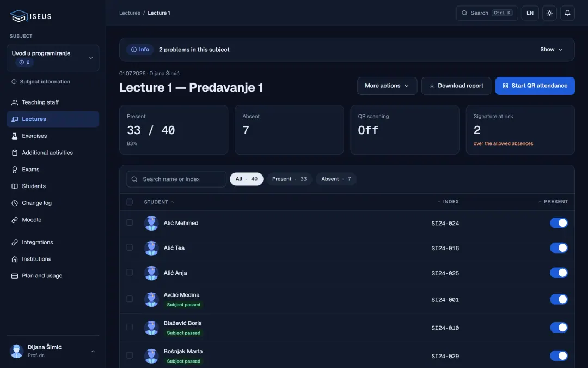Click Start QR attendance
Image resolution: width=588 pixels, height=368 pixels.
point(535,86)
